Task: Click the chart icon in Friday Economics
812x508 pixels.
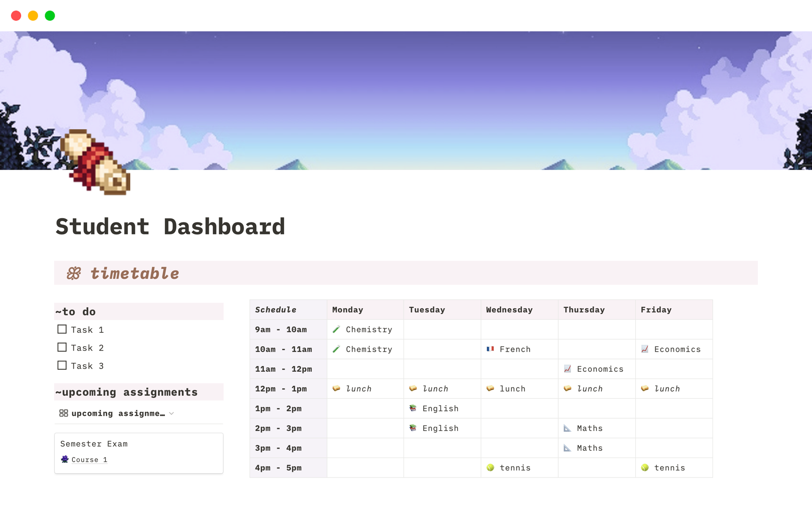Action: [x=645, y=349]
